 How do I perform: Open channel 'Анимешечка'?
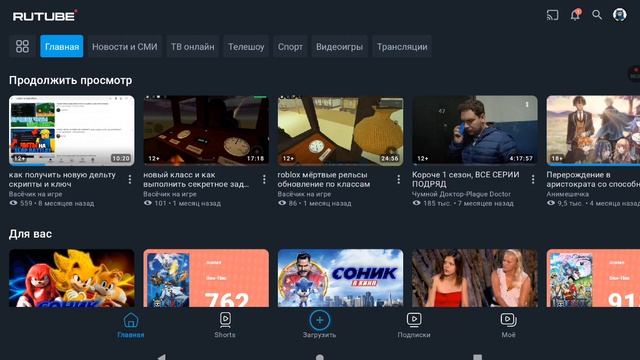click(567, 194)
